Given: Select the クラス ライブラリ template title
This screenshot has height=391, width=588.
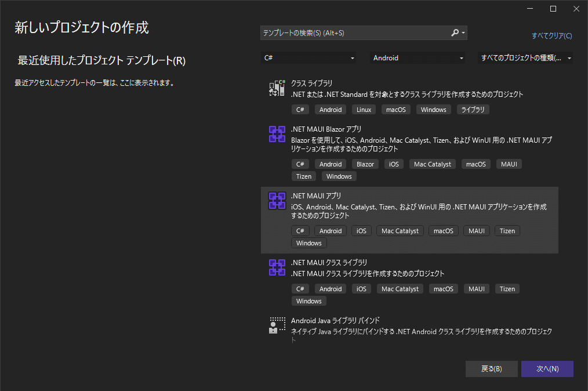Looking at the screenshot, I should (311, 84).
